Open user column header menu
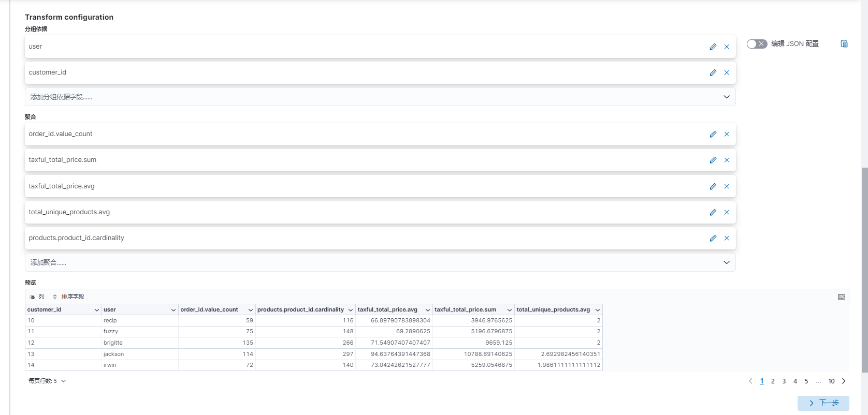Screen dimensions: 868x415 (x=173, y=310)
